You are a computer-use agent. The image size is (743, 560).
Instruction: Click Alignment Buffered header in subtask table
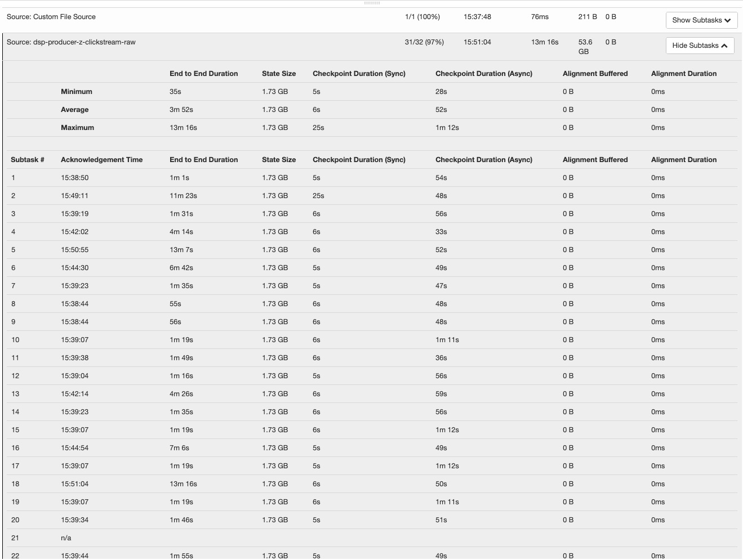coord(595,160)
